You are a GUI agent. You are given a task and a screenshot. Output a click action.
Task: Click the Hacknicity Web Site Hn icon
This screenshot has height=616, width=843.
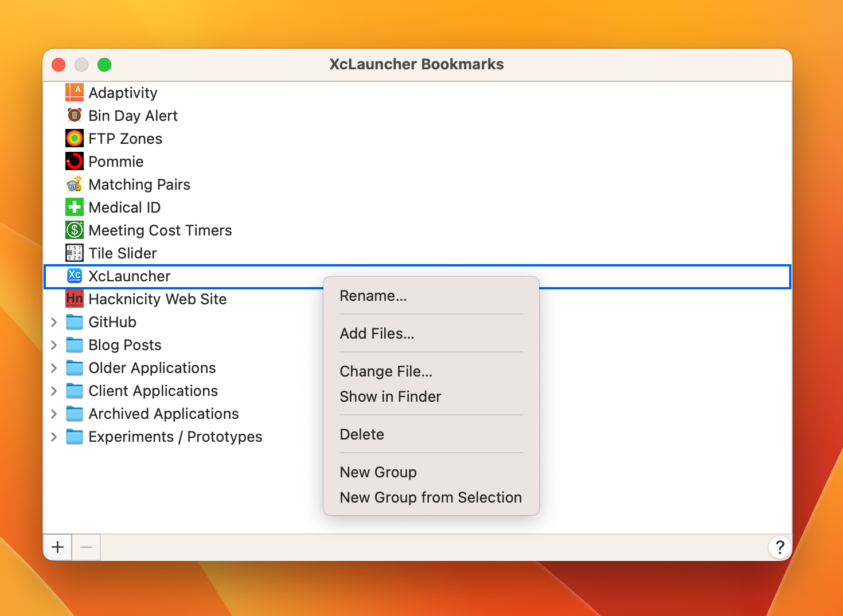75,299
